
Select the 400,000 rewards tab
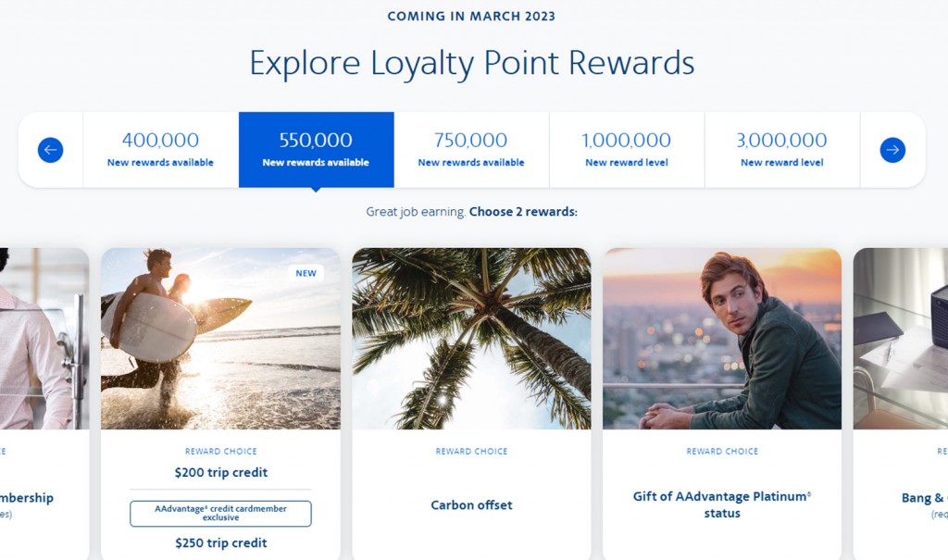click(160, 150)
